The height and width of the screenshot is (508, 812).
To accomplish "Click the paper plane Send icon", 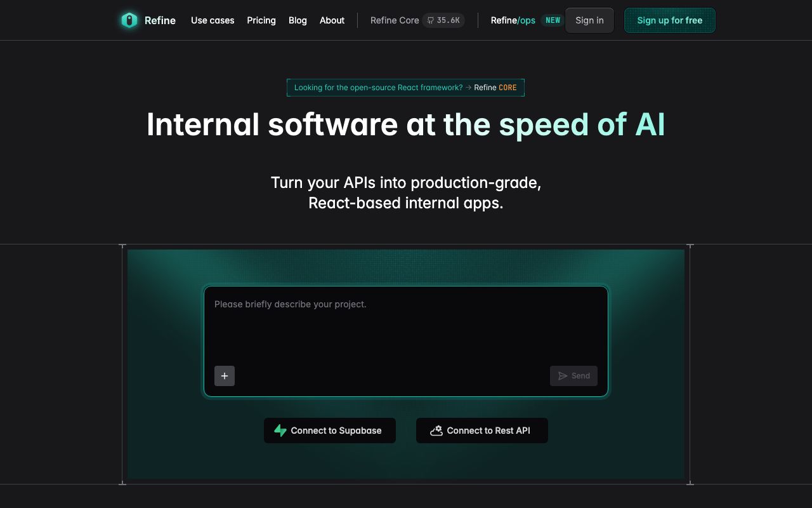I will tap(563, 376).
